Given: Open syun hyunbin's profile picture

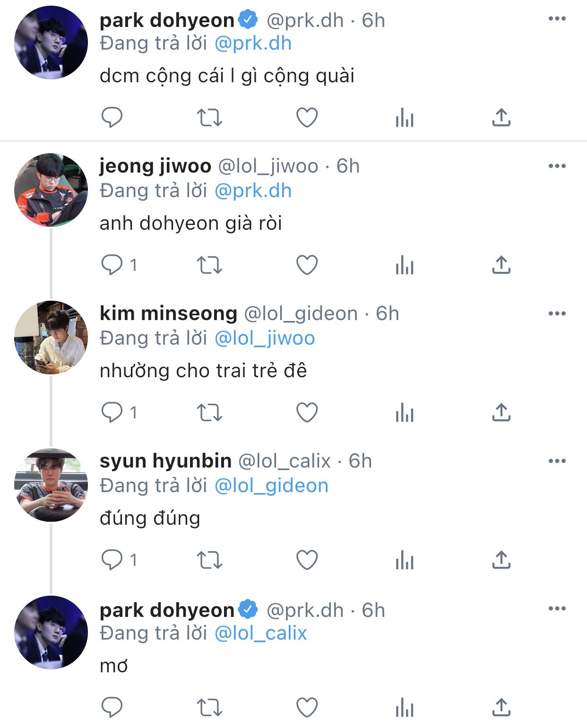Looking at the screenshot, I should (51, 485).
